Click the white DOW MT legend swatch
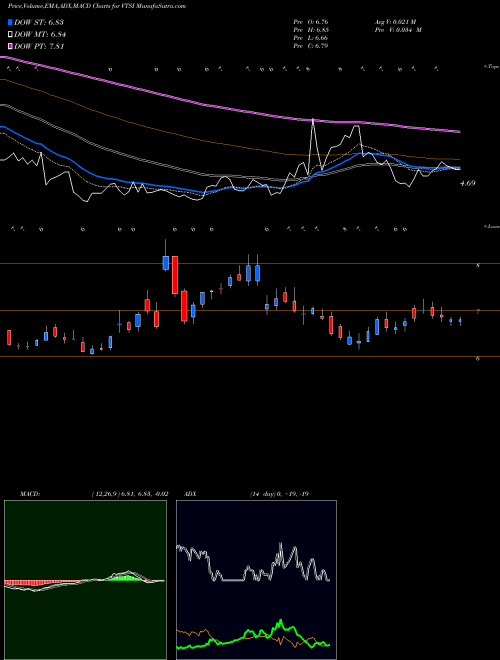The image size is (500, 660). pyautogui.click(x=10, y=35)
